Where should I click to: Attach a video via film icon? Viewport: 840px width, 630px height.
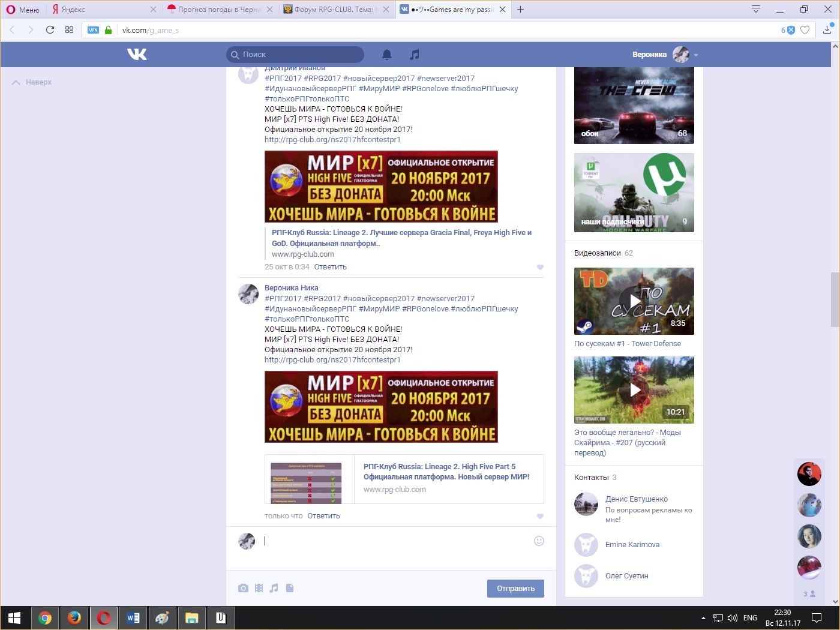pyautogui.click(x=259, y=588)
